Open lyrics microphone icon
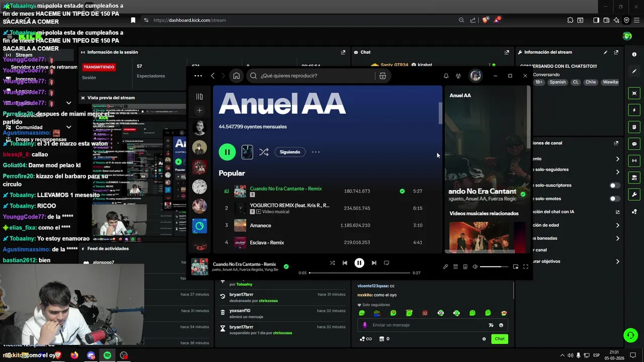 [445, 266]
